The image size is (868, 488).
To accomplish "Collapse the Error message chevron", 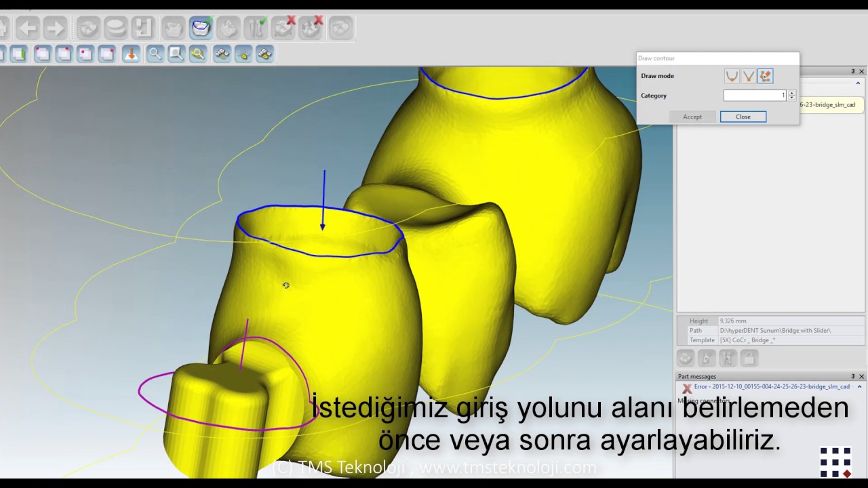I will pos(859,386).
